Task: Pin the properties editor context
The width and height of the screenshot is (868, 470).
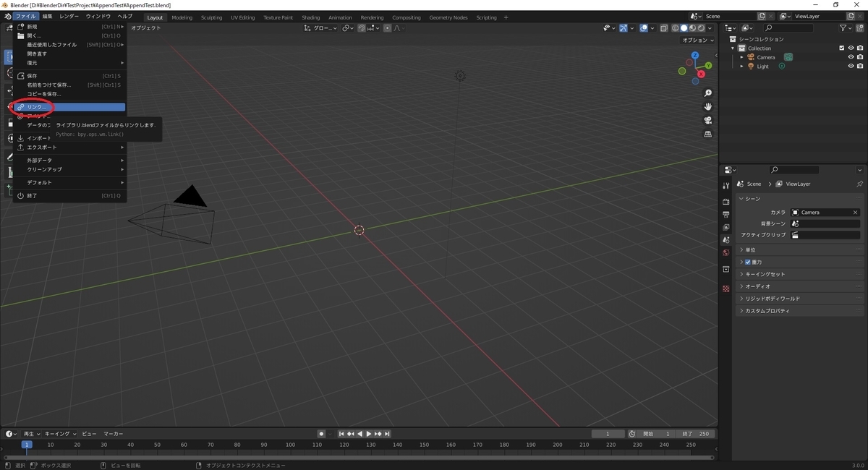Action: pos(859,184)
